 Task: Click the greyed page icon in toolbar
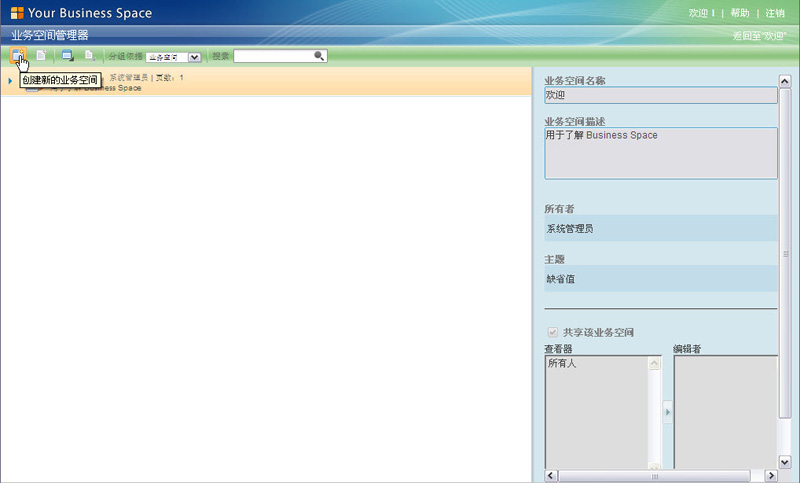pyautogui.click(x=90, y=55)
